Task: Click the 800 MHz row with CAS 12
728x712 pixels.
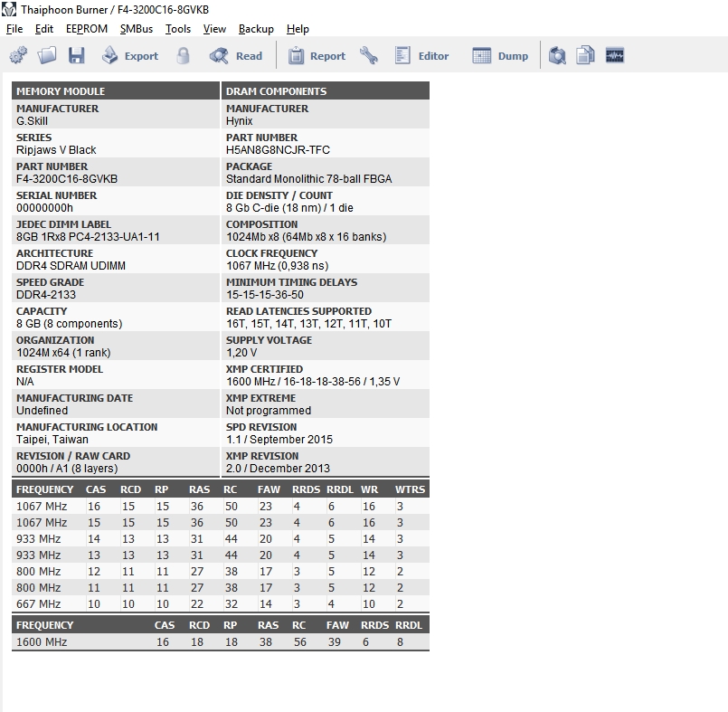Action: click(221, 571)
